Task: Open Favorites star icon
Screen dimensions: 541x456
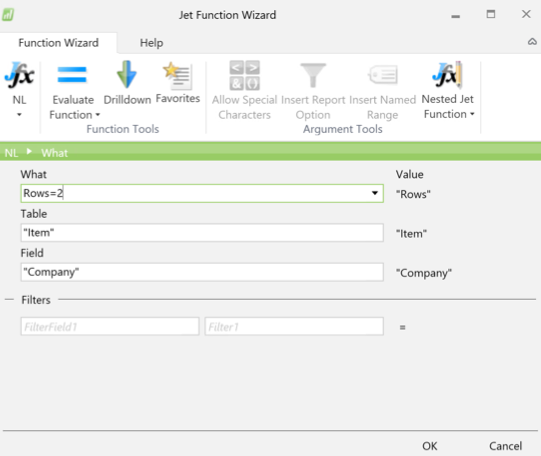Action: (178, 75)
